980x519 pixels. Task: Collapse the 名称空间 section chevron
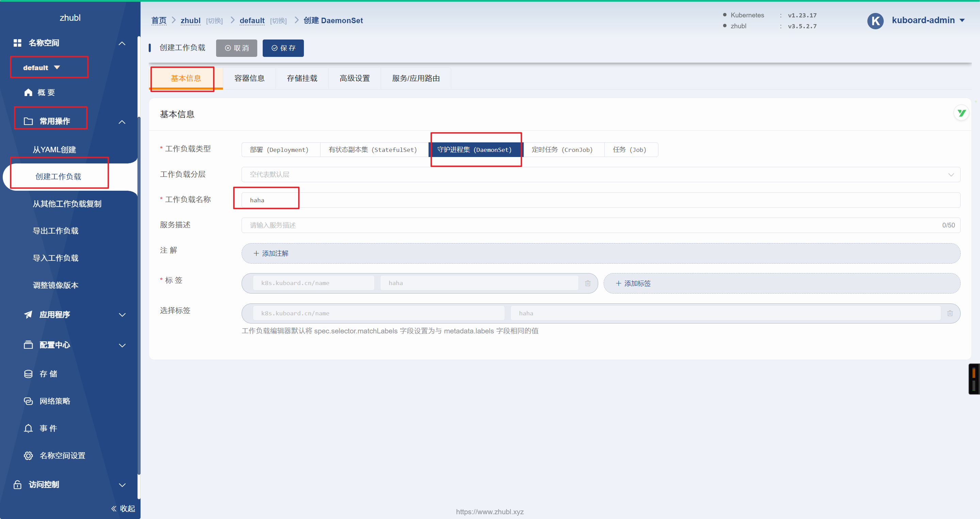(x=122, y=43)
